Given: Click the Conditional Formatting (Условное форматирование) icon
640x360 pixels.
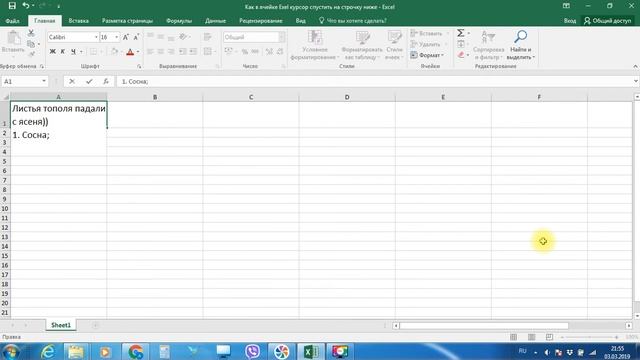Looking at the screenshot, I should [315, 45].
